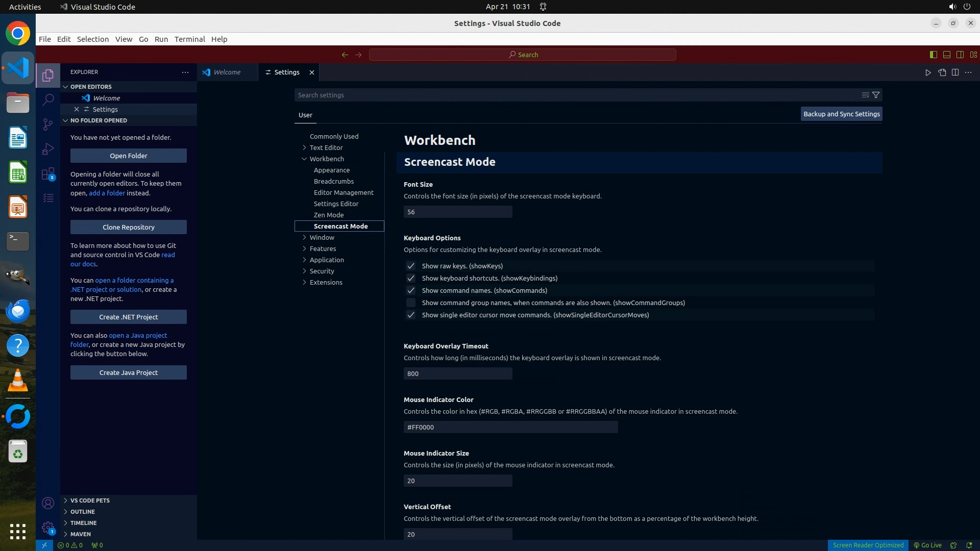Enable Show command group names checkbox
The image size is (980, 551).
click(x=410, y=303)
